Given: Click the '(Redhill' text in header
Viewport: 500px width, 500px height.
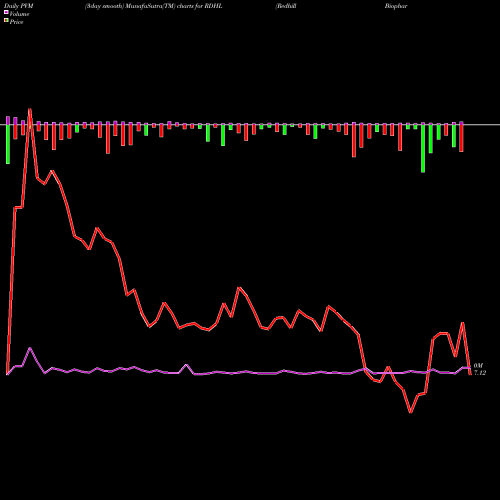Looking at the screenshot, I should click(286, 6).
